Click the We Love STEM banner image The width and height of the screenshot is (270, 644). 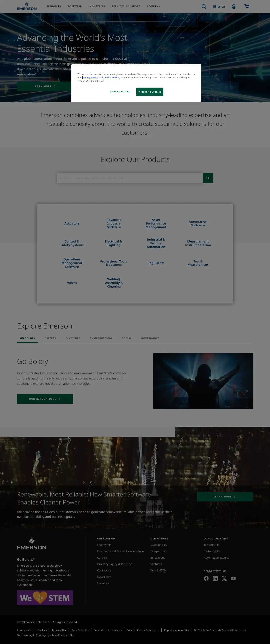(45, 598)
